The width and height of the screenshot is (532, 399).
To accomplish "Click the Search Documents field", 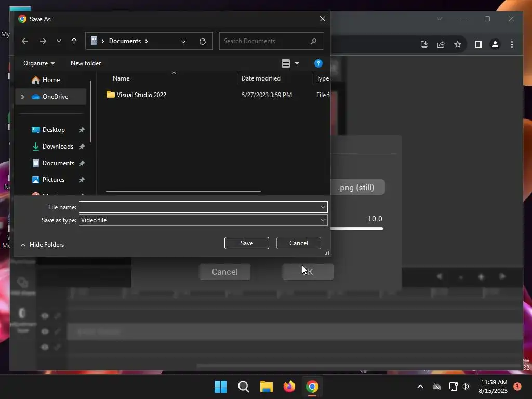I will [271, 41].
